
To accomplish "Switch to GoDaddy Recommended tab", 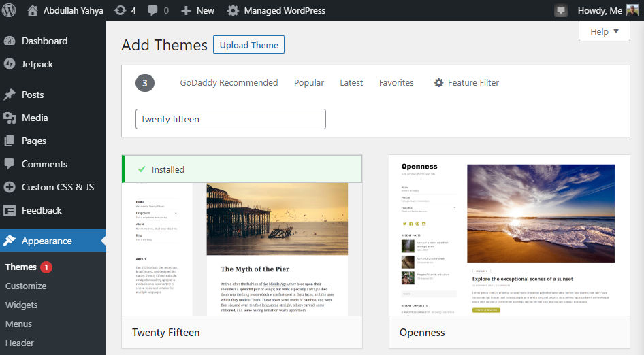I will (229, 82).
